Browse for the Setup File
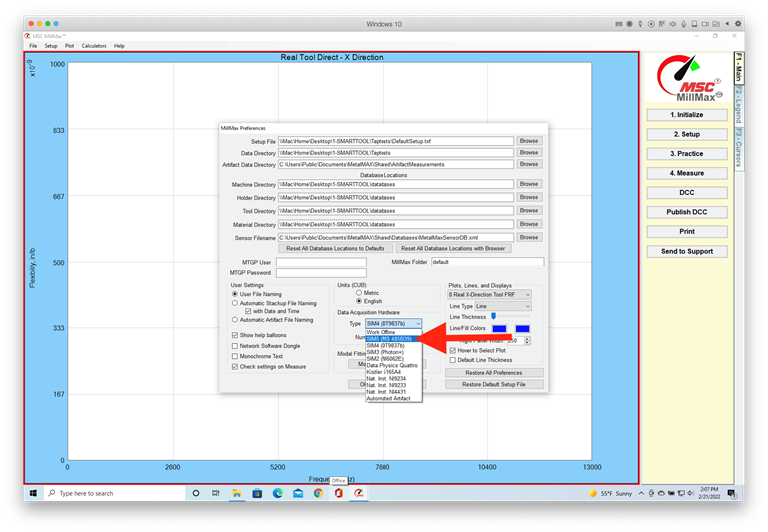 (x=529, y=141)
